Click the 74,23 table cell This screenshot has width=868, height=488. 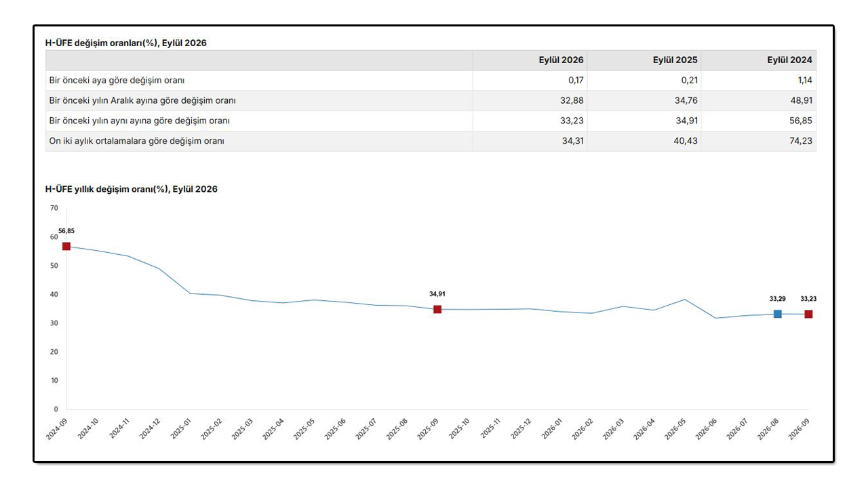(x=759, y=141)
